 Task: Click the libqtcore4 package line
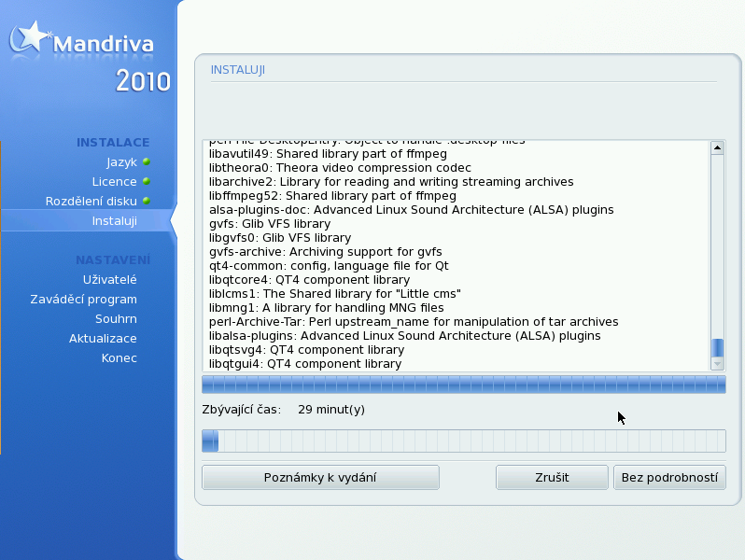pyautogui.click(x=309, y=280)
